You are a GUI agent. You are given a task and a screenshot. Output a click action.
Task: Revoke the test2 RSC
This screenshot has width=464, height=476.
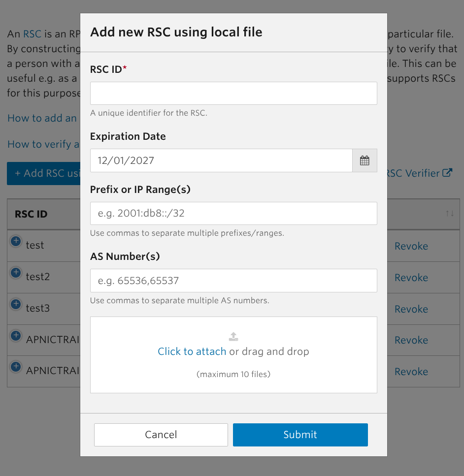pyautogui.click(x=411, y=277)
